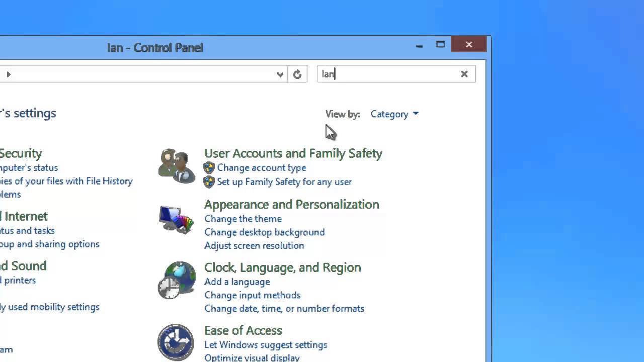Image resolution: width=644 pixels, height=362 pixels.
Task: Open Set up Family Safety for any user
Action: coord(284,182)
